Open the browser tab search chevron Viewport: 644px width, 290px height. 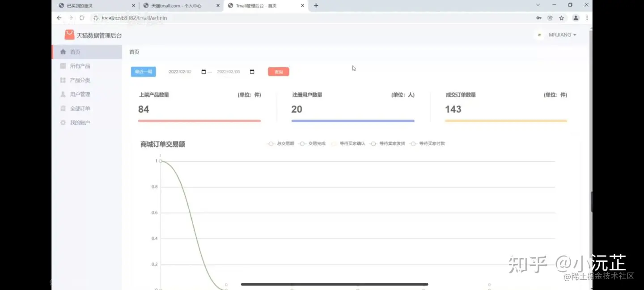538,5
